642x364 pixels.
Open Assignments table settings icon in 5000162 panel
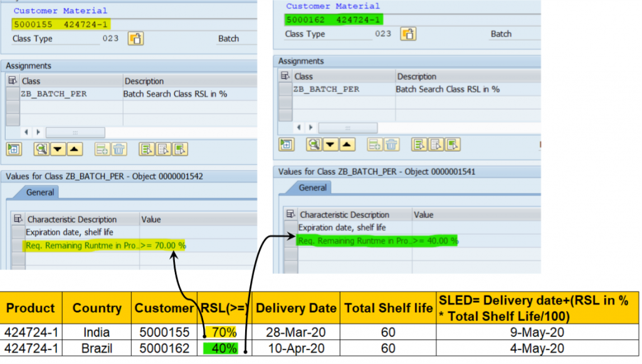pyautogui.click(x=285, y=76)
